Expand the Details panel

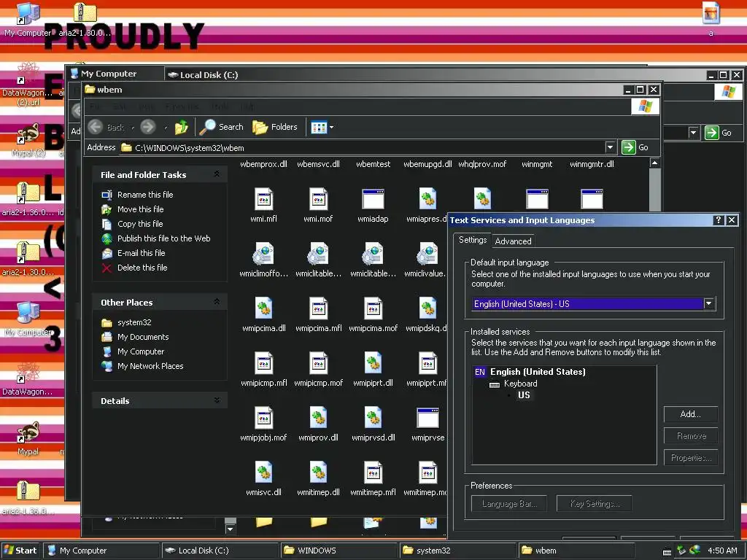point(217,400)
